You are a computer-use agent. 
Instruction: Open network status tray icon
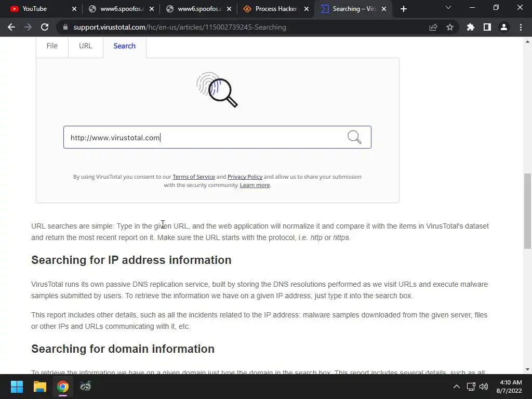471,387
